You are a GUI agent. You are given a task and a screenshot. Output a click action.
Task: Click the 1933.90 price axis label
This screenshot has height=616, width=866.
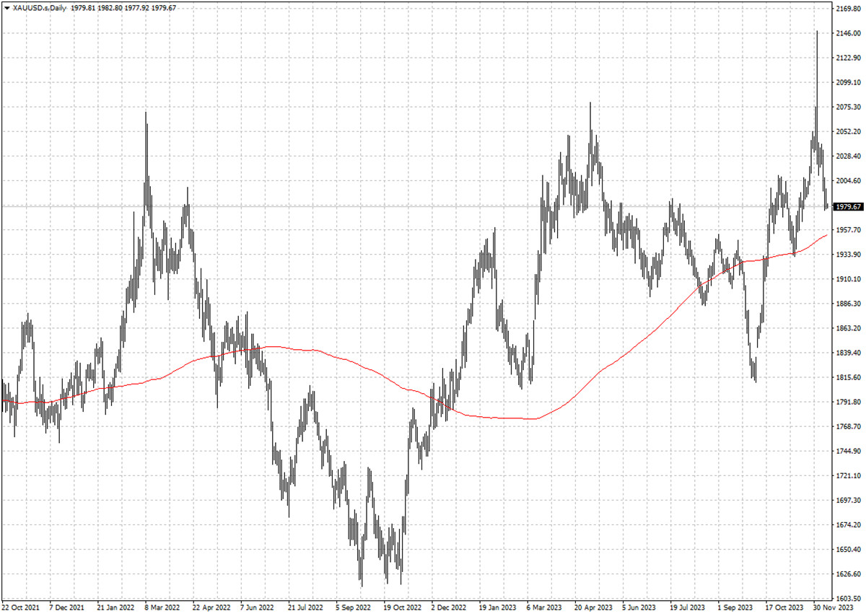847,255
